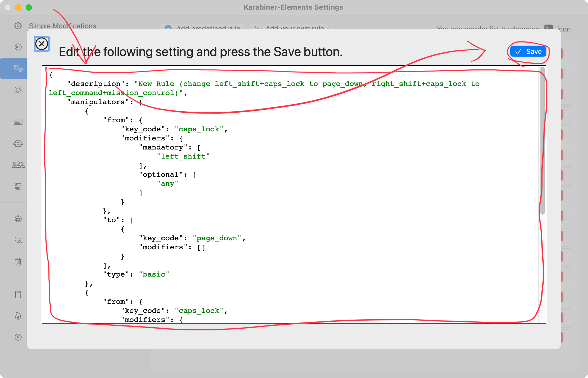The image size is (588, 378).
Task: Place cursor in the description string text
Action: point(264,88)
